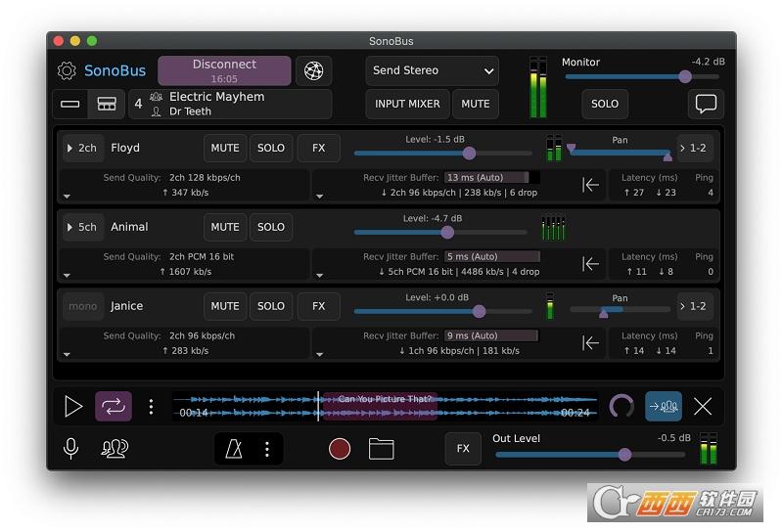Click Animal's five-channel level meter
The image size is (783, 532).
(x=553, y=227)
